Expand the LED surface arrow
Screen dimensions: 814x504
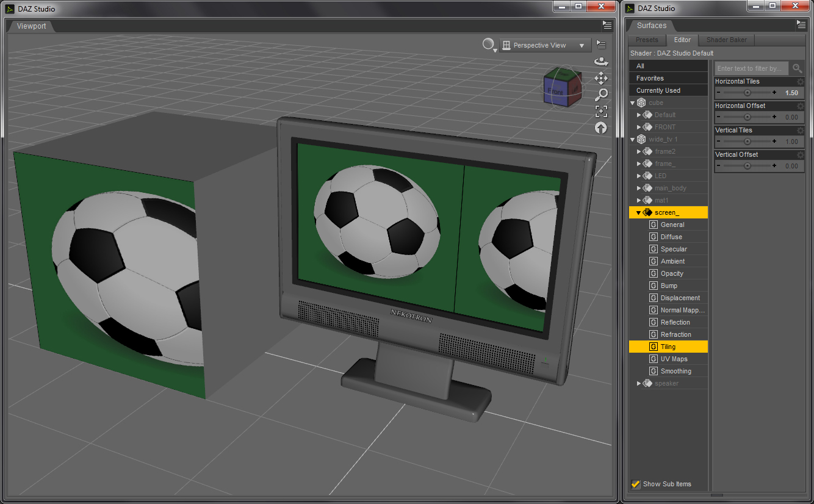(x=639, y=176)
